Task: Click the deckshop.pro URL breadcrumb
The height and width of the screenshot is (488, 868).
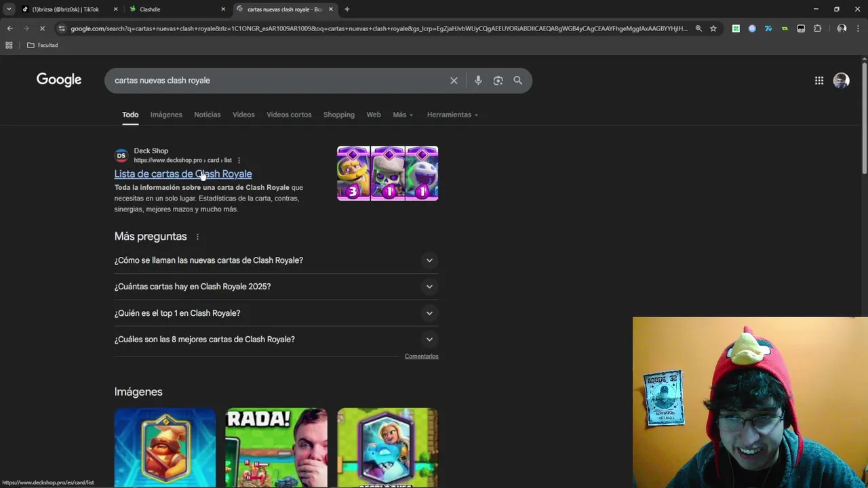Action: coord(182,161)
